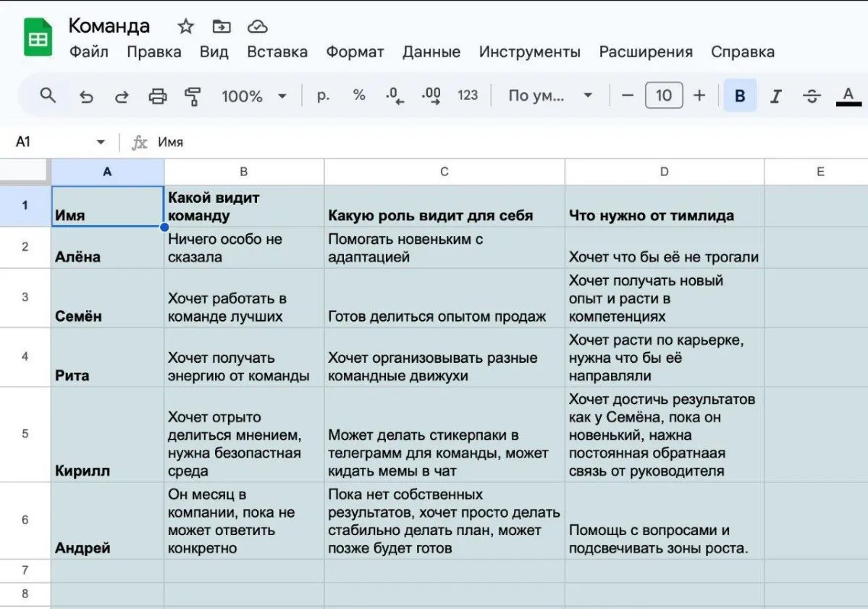Select column A header
The width and height of the screenshot is (868, 609).
pos(107,172)
